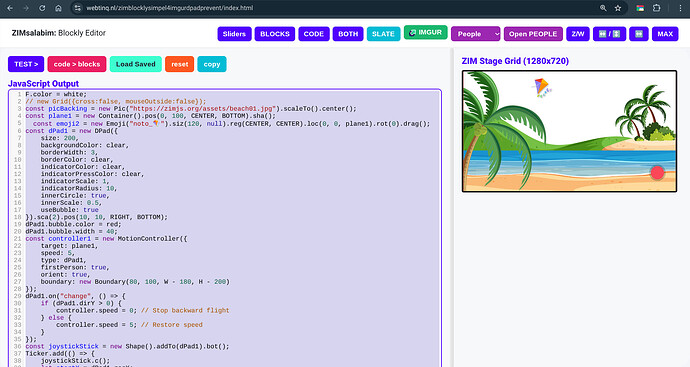The height and width of the screenshot is (367, 690).
Task: Click the single horizontal arrows layout button
Action: tap(639, 34)
